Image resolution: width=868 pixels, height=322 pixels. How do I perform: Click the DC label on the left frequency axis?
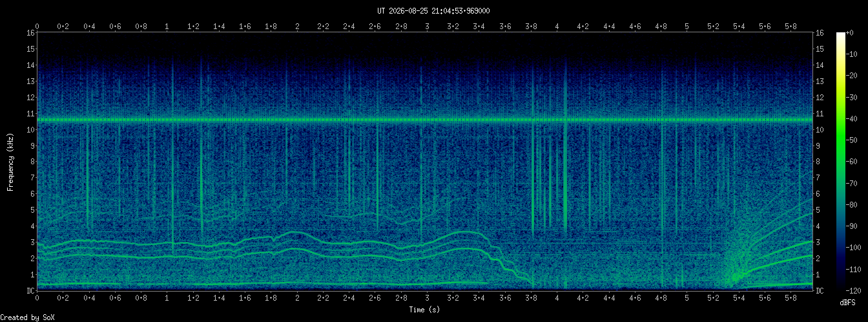(30, 290)
